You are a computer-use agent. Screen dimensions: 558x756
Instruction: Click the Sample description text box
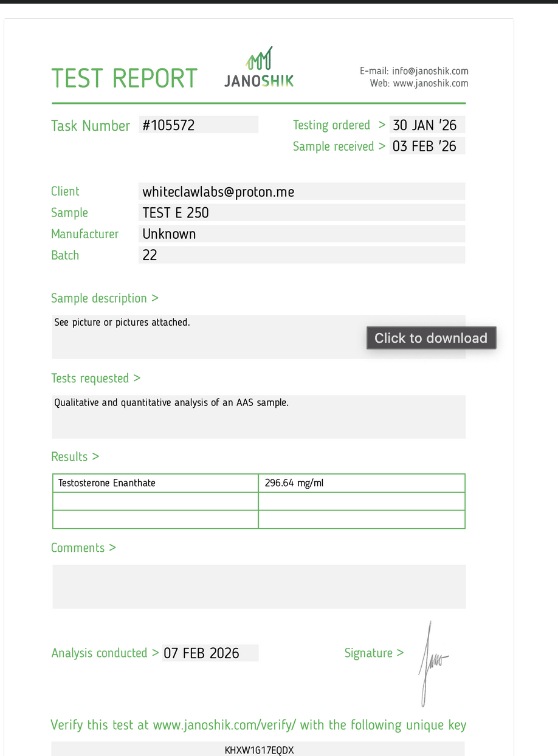pos(207,337)
